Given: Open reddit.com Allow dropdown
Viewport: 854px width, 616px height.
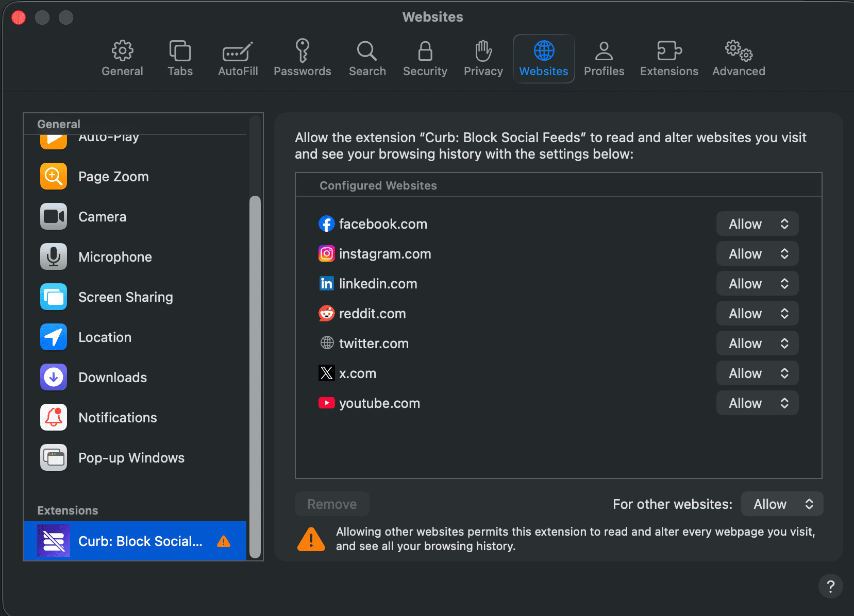Looking at the screenshot, I should click(757, 314).
